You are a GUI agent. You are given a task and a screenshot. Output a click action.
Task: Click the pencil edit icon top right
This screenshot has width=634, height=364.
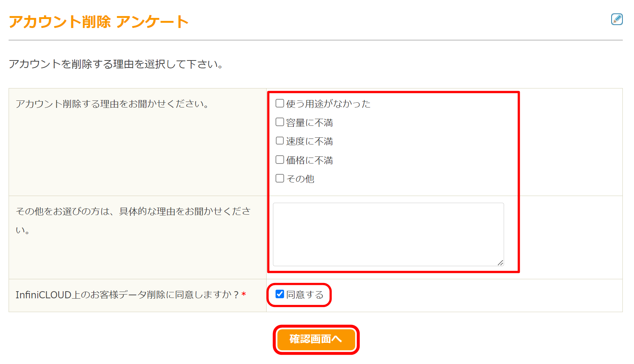click(617, 19)
